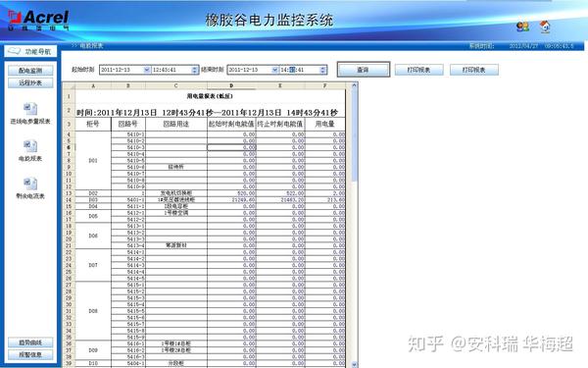Click the 终止时刻电能值 header cell
Viewport: 588px width, 368px height.
280,124
